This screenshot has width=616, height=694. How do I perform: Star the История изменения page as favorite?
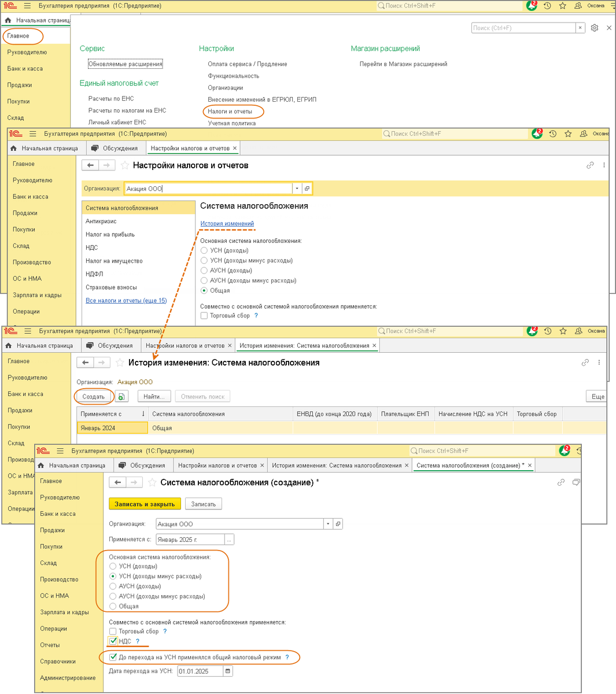120,363
